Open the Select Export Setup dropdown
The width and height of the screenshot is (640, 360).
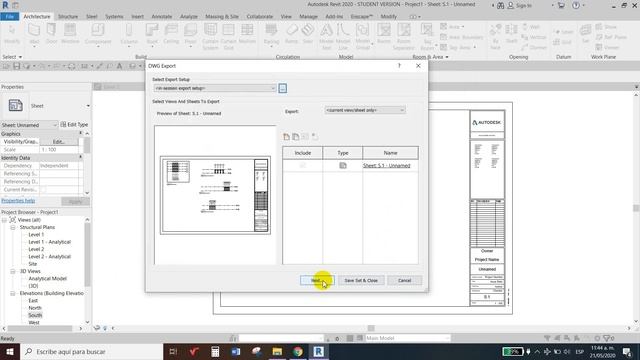tap(215, 88)
